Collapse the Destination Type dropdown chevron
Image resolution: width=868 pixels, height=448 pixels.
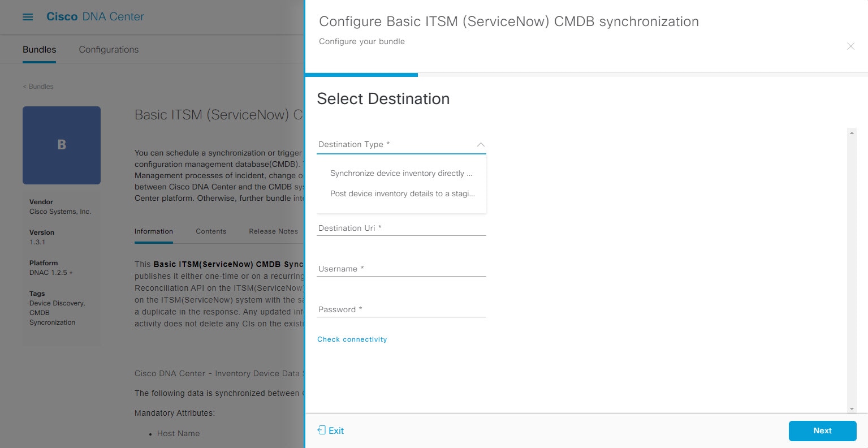tap(481, 145)
